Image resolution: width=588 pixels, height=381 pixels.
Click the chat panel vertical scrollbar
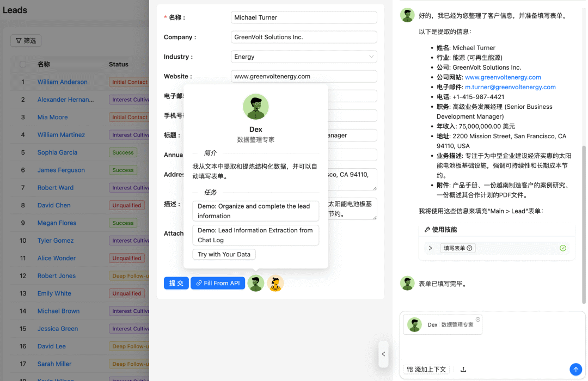tap(584, 224)
